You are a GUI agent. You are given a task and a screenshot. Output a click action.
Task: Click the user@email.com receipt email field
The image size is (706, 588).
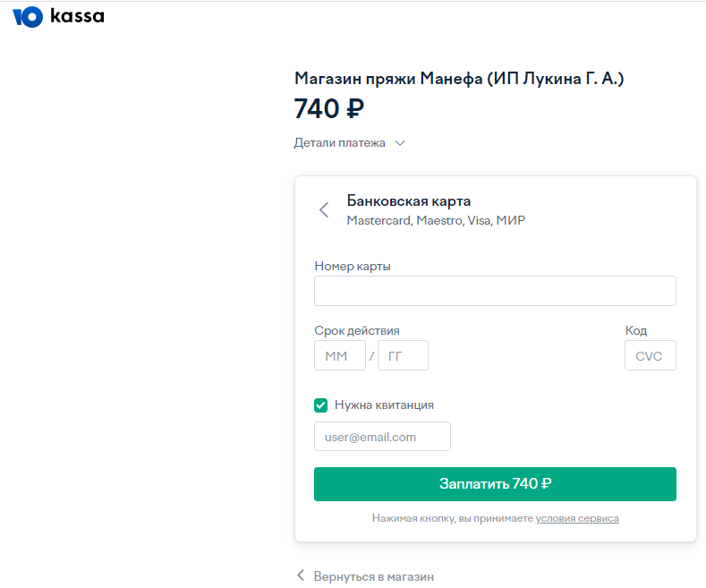coord(382,436)
